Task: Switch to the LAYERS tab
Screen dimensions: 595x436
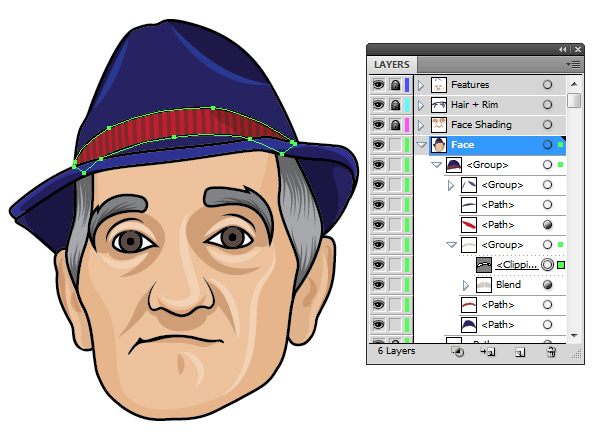Action: tap(392, 65)
